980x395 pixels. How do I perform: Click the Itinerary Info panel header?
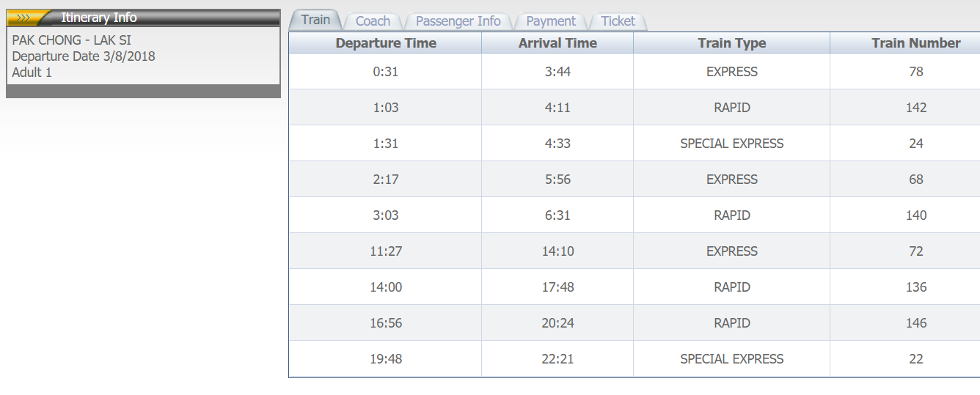(143, 18)
